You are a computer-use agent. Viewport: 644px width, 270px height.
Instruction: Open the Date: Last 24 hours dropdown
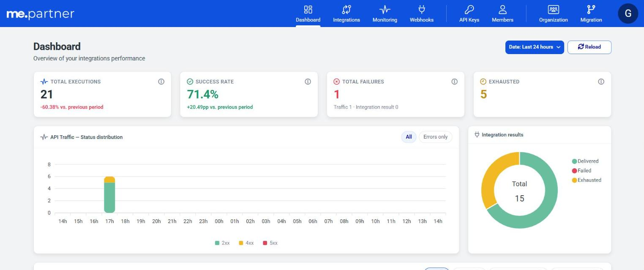click(535, 47)
